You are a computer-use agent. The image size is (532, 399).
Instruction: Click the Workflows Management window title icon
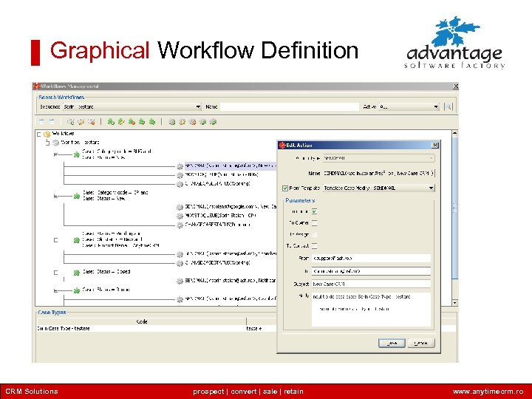coord(37,86)
